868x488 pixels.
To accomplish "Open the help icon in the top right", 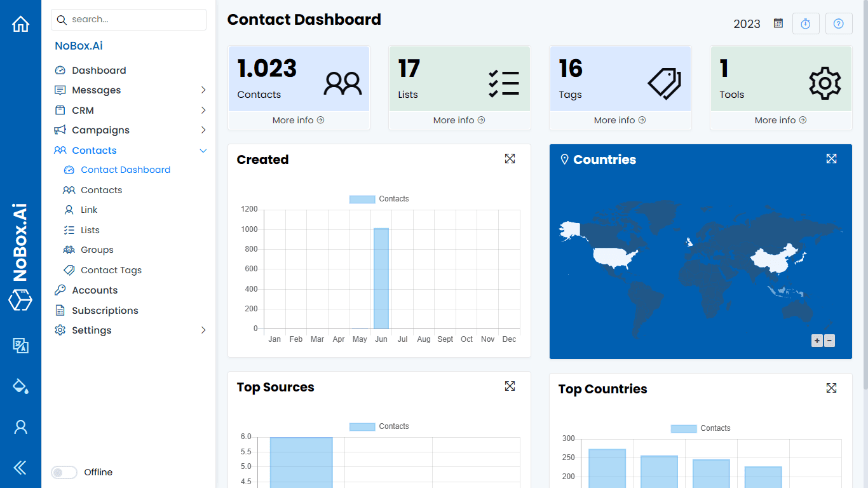I will pos(839,23).
